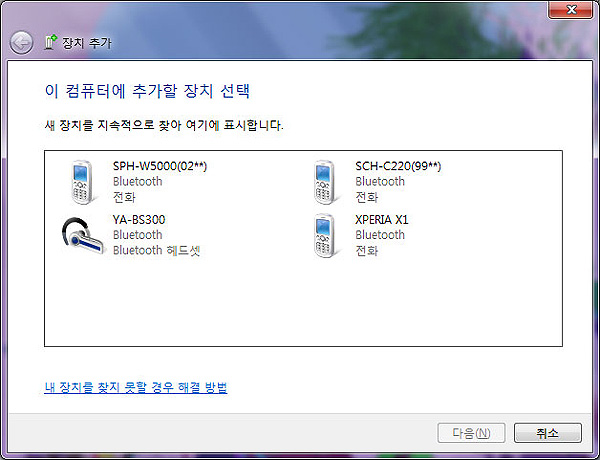The width and height of the screenshot is (600, 460).
Task: Close the Add Device window
Action: click(571, 9)
